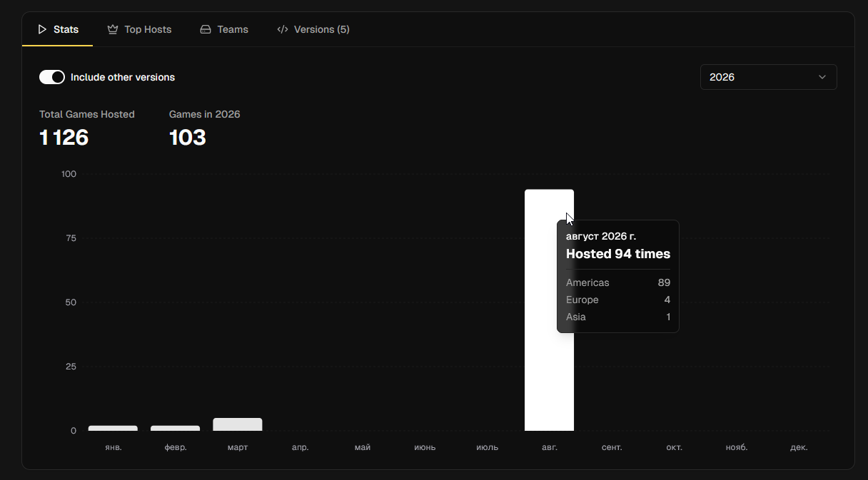The width and height of the screenshot is (868, 480).
Task: Click the 50 y-axis value
Action: (x=71, y=302)
